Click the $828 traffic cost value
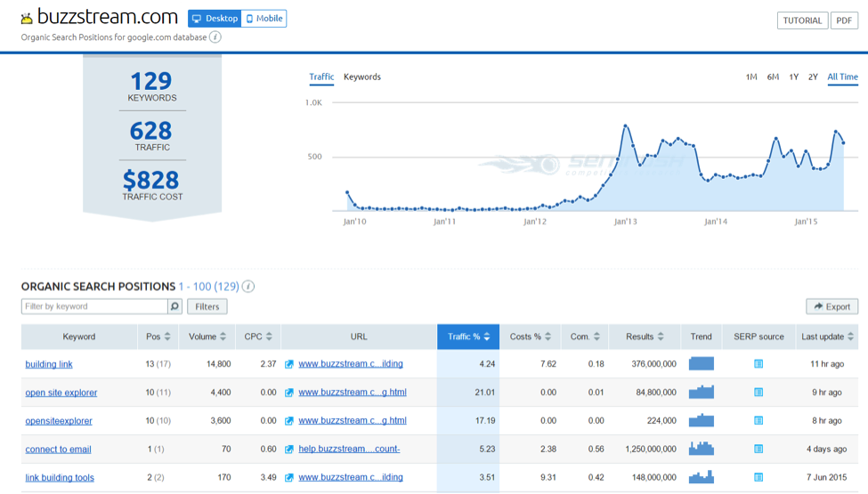Viewport: 868px width, 494px height. (151, 180)
